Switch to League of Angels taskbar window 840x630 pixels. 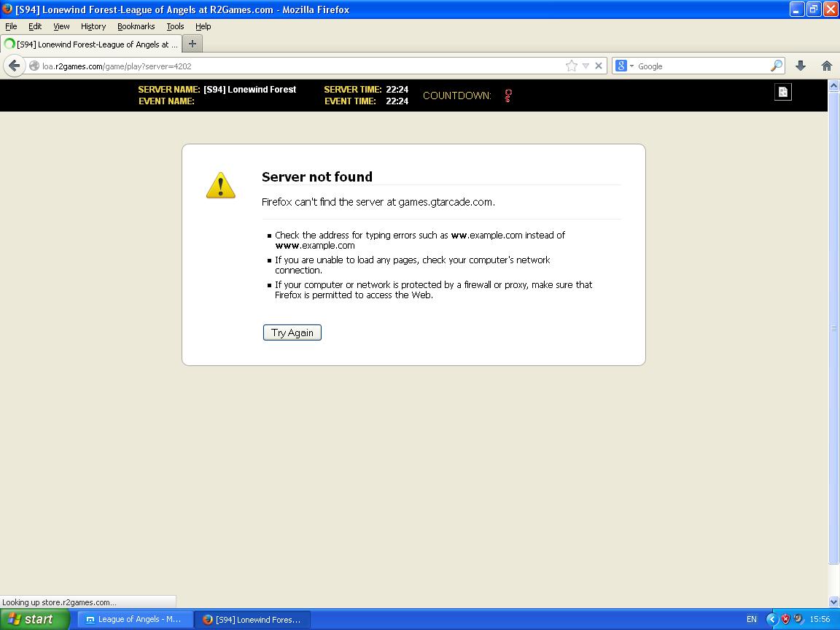coord(135,619)
